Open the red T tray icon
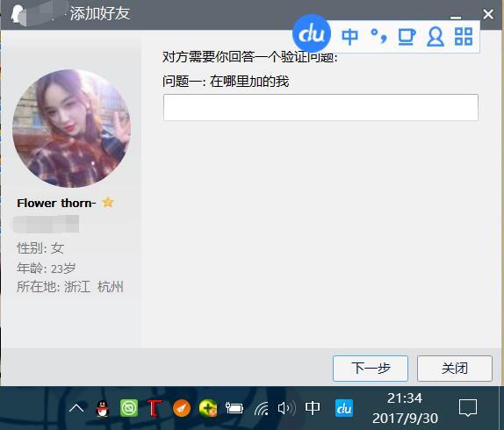The image size is (504, 430). 155,408
